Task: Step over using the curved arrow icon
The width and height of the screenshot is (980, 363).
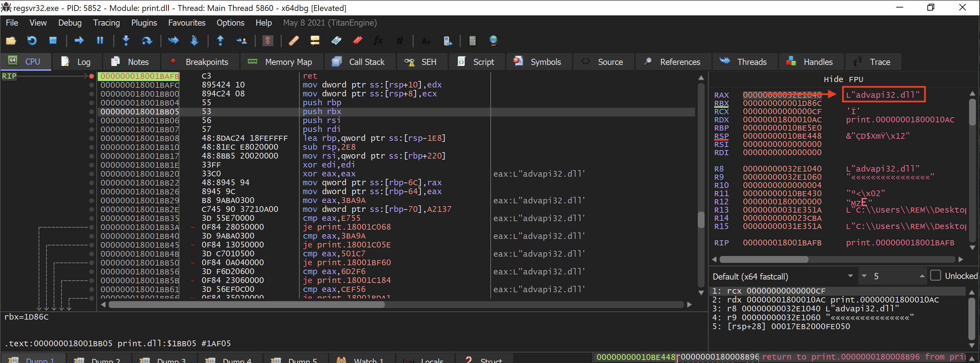Action: click(147, 40)
